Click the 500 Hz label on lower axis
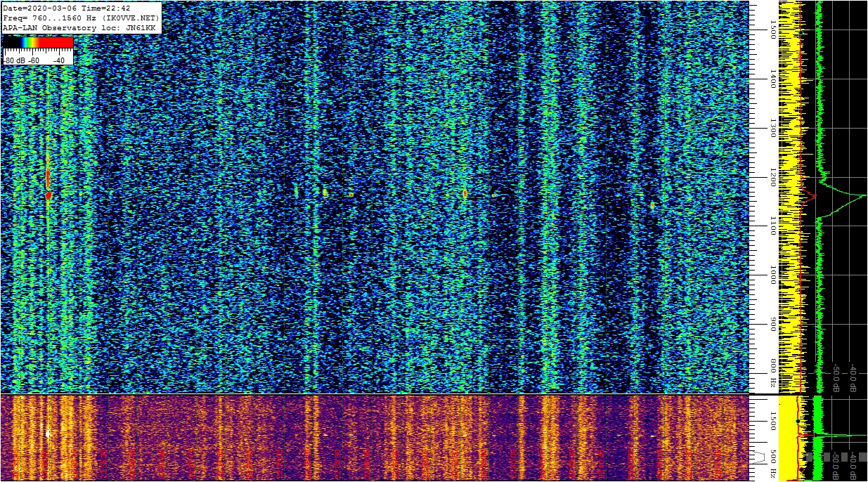This screenshot has width=868, height=482. 773,464
